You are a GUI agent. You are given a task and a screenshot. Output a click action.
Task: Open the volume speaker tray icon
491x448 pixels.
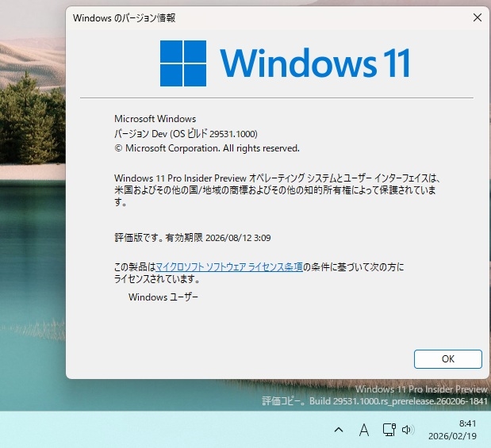coord(408,430)
